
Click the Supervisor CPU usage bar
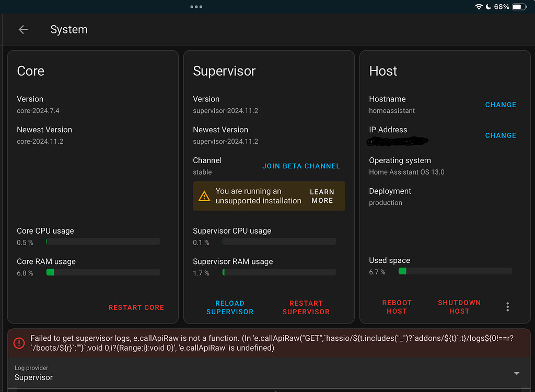pos(279,242)
